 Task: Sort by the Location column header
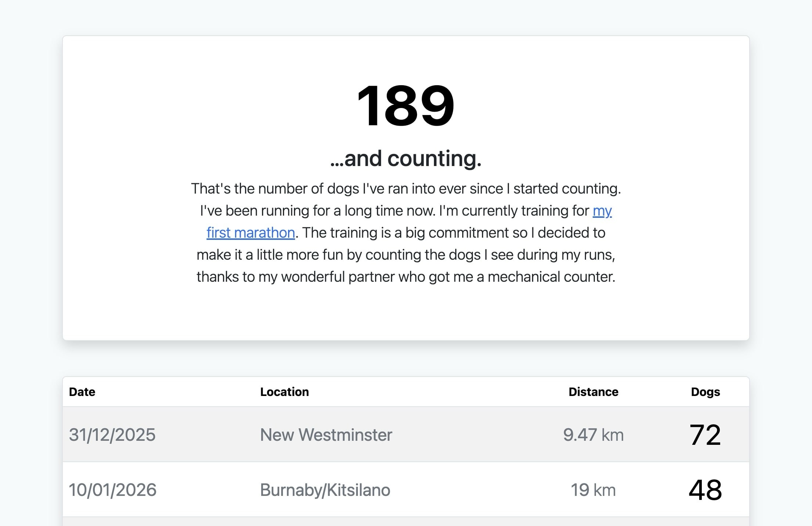284,392
